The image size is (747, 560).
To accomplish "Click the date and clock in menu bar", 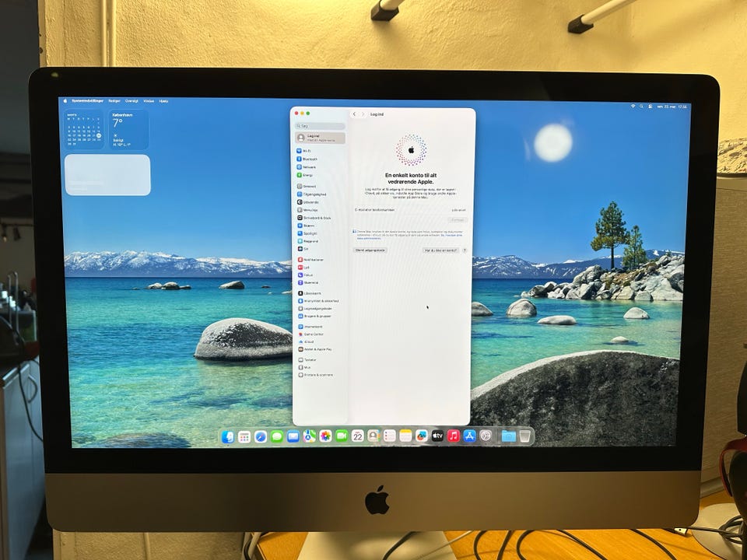I will point(672,107).
